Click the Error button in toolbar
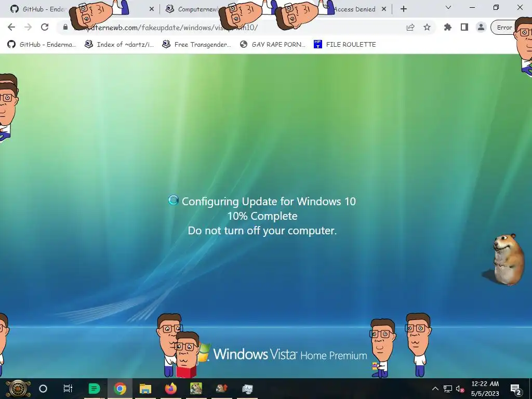Image resolution: width=532 pixels, height=399 pixels. (503, 28)
